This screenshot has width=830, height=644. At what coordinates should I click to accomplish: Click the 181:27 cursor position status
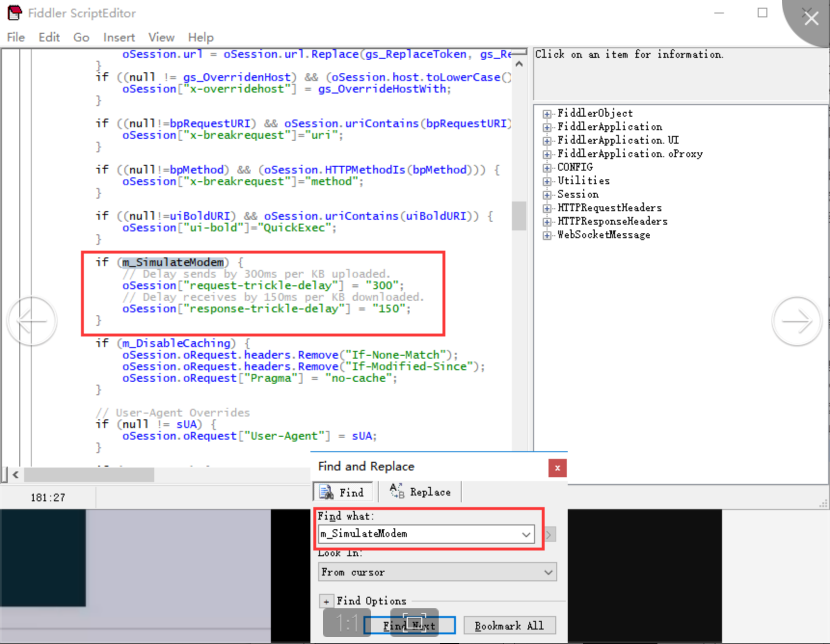(x=48, y=497)
